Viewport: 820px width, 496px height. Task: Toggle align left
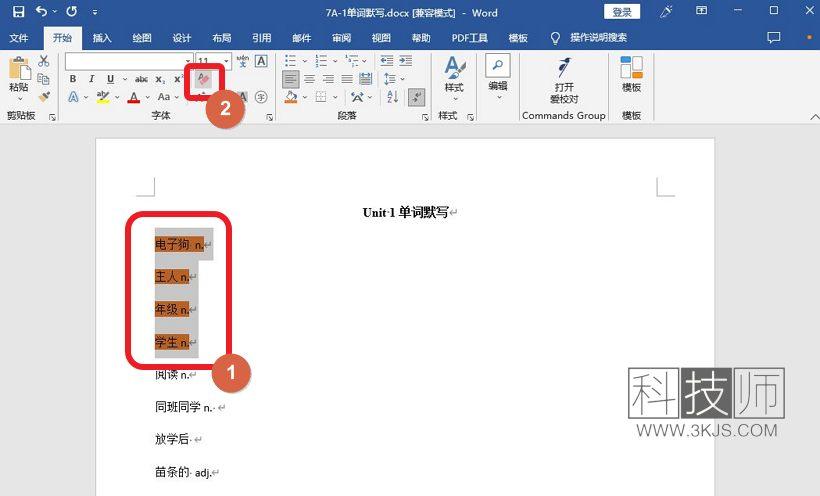coord(291,79)
